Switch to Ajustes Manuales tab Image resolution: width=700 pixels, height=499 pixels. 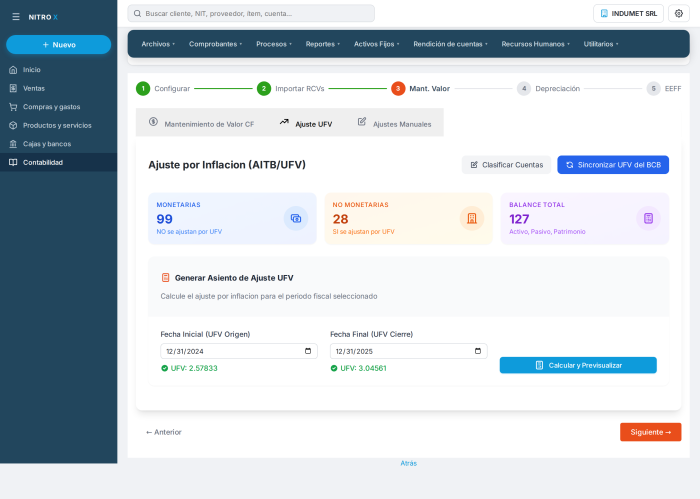click(x=394, y=123)
